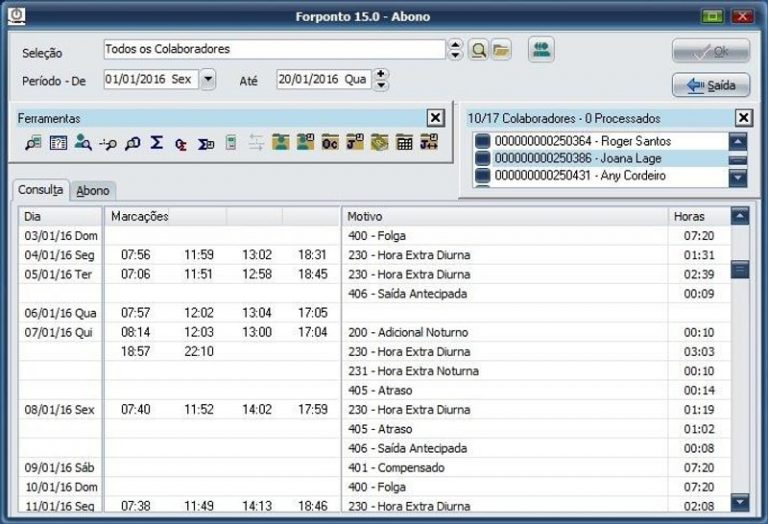Click the Seleção field up/down spinner
Viewport: 768px width, 524px height.
pos(456,50)
